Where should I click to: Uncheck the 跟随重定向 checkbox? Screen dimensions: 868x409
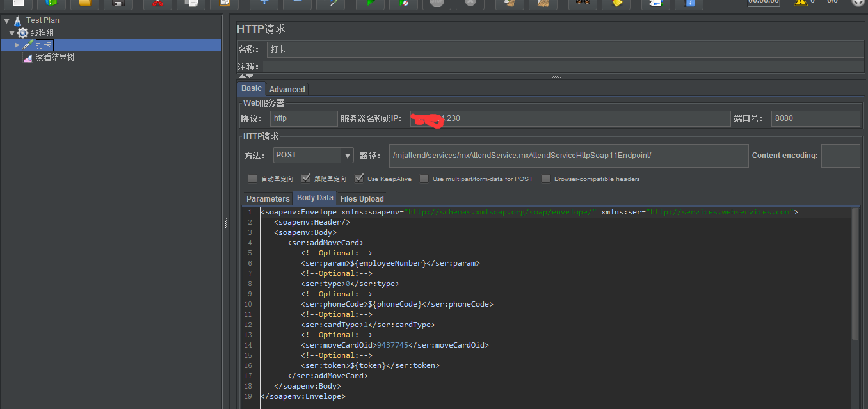(x=306, y=179)
